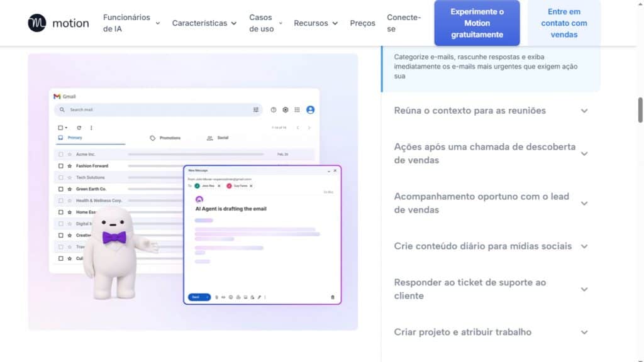
Task: Click the page vertical scrollbar thumb
Action: coord(640,110)
